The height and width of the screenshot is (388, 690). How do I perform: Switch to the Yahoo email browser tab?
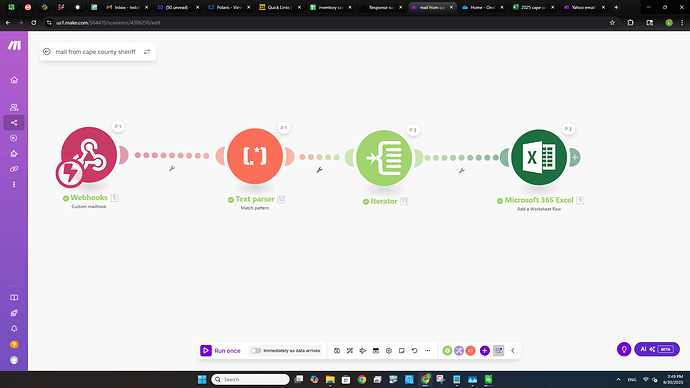[583, 7]
